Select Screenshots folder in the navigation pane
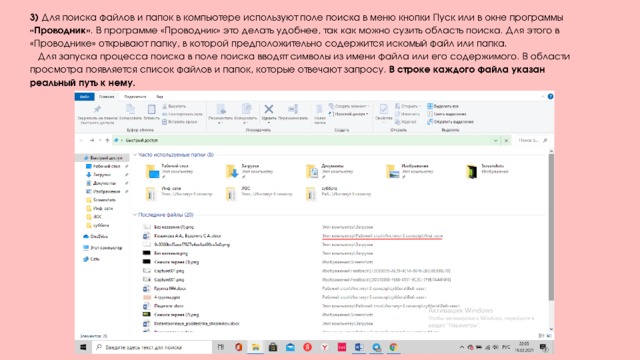The image size is (640, 360). point(101,200)
